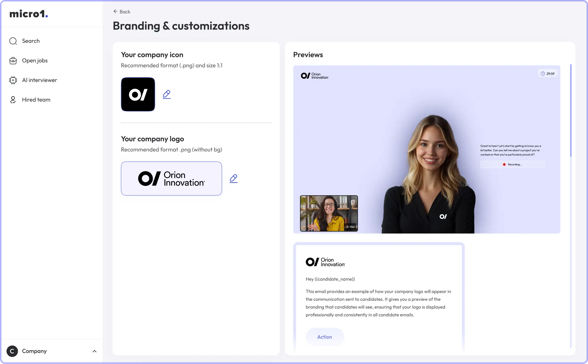Click the Search magnifier icon in sidebar
The height and width of the screenshot is (364, 588).
click(x=13, y=41)
